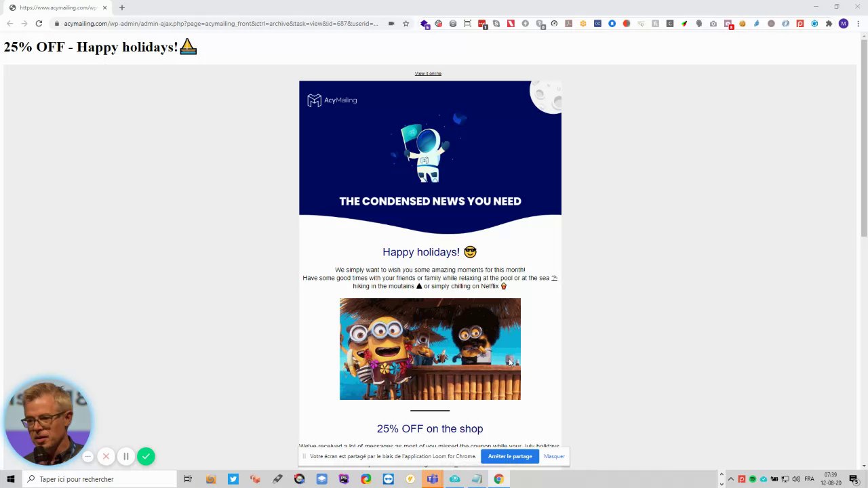Open Google Chrome in the taskbar
868x488 pixels.
click(x=498, y=479)
